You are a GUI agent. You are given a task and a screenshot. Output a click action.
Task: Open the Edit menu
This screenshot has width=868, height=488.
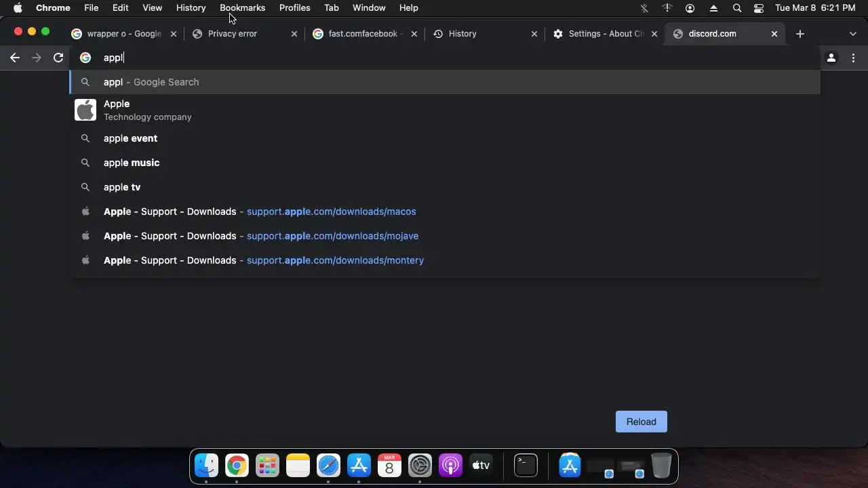(121, 8)
